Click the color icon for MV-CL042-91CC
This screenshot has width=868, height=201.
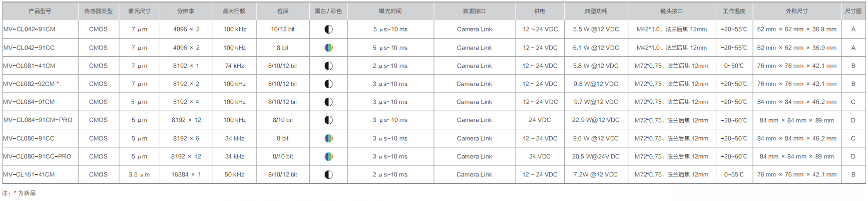coord(328,48)
